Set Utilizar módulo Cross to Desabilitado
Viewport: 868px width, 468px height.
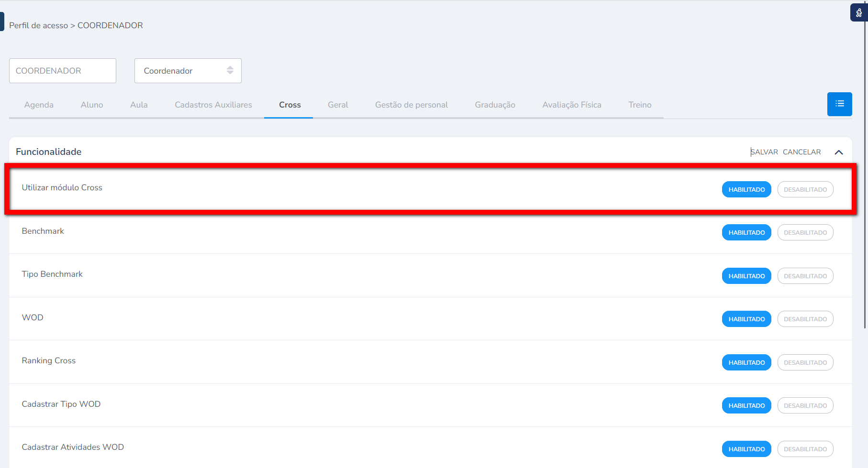[x=805, y=190]
